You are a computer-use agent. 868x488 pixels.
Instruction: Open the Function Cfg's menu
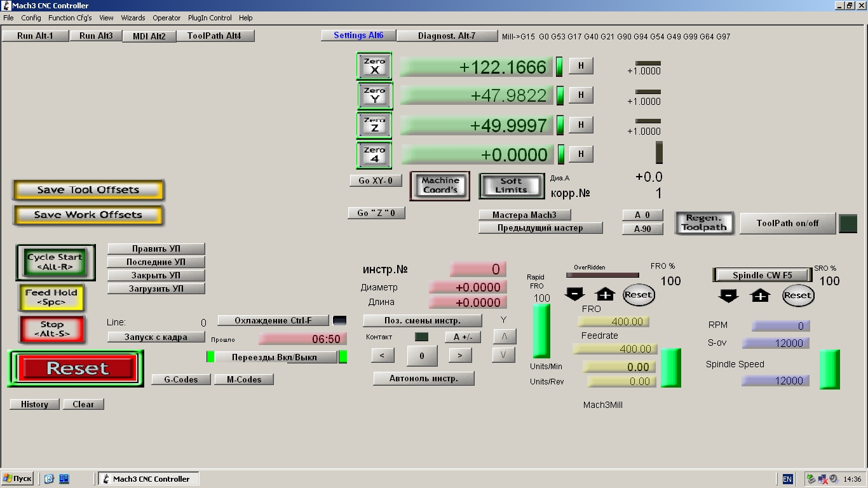(70, 18)
